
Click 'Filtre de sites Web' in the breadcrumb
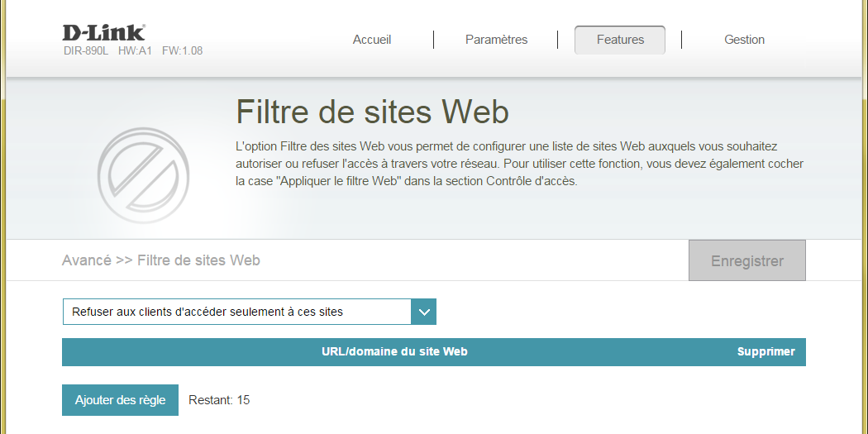click(198, 260)
